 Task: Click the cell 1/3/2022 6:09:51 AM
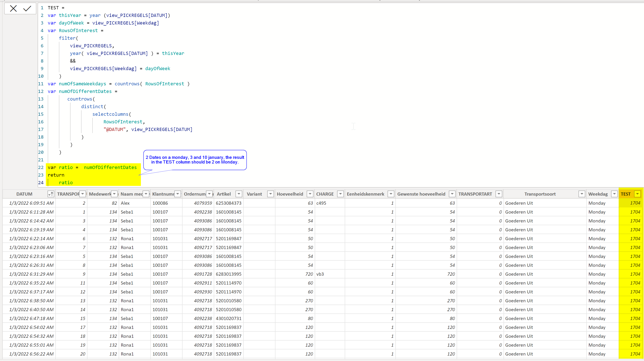point(29,203)
